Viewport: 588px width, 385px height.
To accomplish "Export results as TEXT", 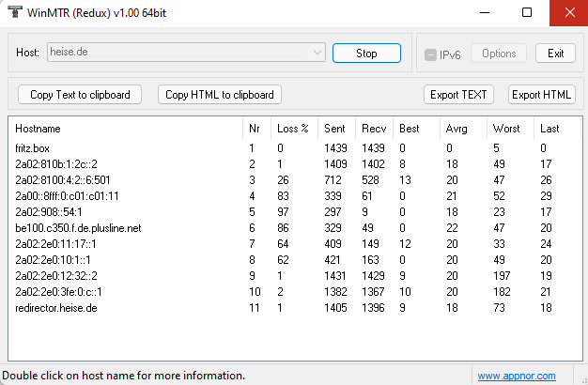I will [x=458, y=94].
